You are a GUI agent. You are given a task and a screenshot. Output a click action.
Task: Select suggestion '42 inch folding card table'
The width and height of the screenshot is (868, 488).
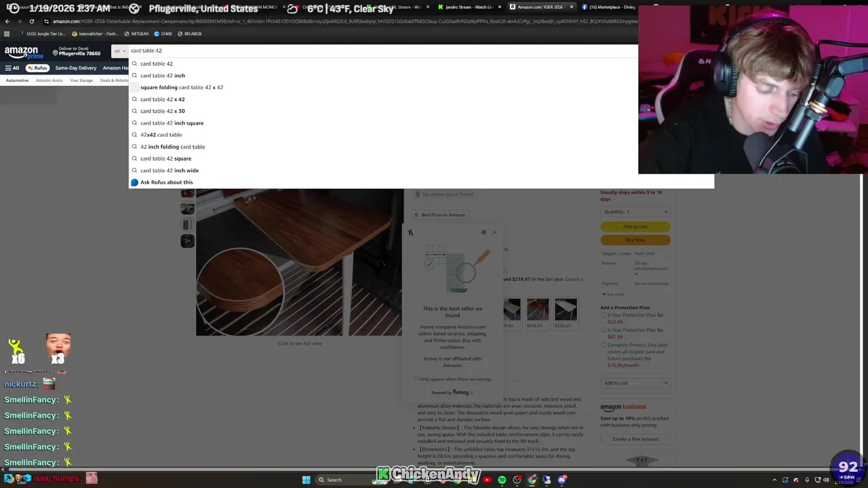(172, 146)
